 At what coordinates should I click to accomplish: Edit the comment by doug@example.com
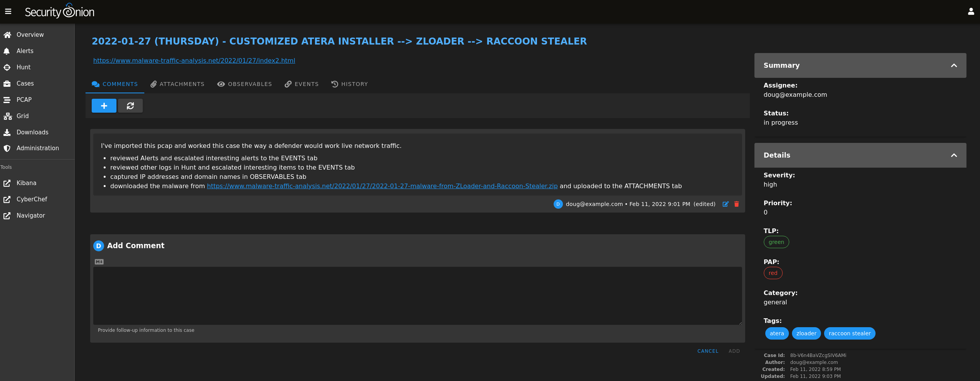[x=725, y=204]
